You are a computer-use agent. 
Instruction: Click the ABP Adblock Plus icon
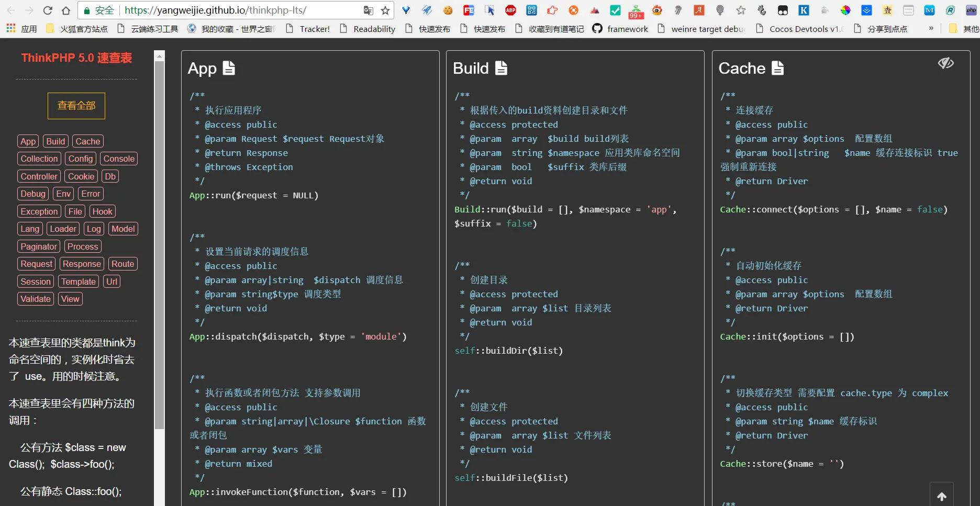click(x=510, y=10)
